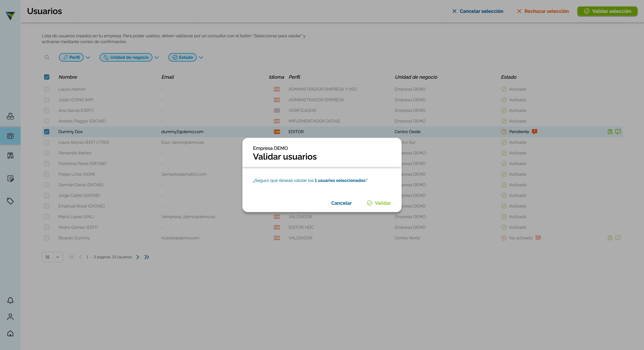The width and height of the screenshot is (644, 350).
Task: Click the company logo at top left
Action: pyautogui.click(x=10, y=16)
